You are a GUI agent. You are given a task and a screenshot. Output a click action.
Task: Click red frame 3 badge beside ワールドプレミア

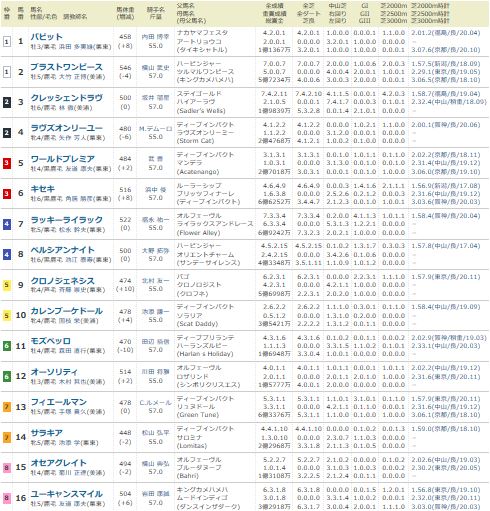pos(6,163)
